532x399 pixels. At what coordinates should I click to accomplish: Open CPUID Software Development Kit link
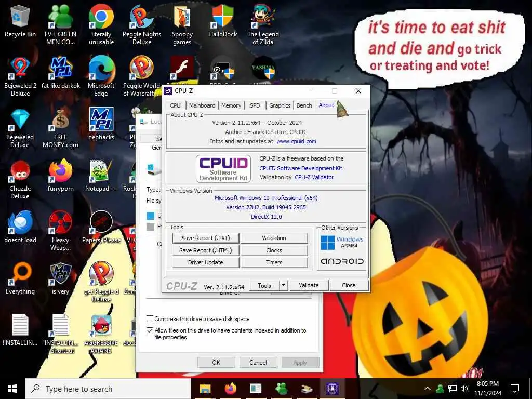(301, 168)
